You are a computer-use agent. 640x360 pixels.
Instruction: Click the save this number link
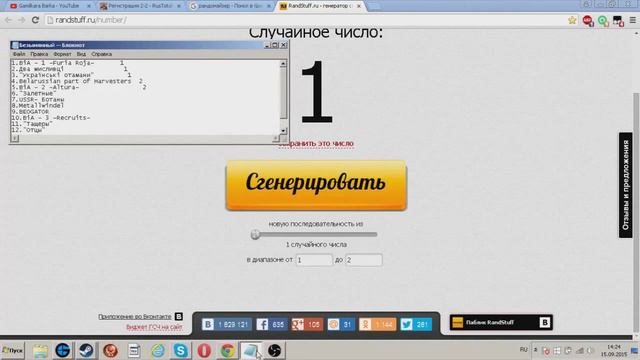click(317, 144)
